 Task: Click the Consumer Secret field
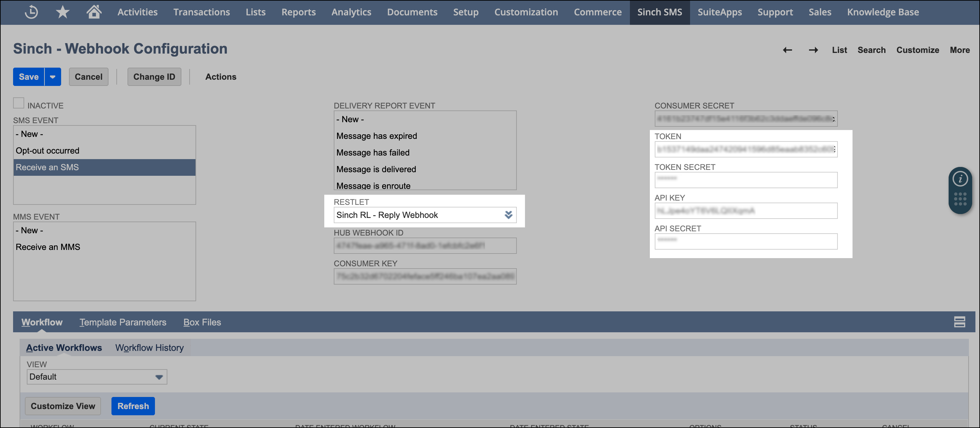click(746, 119)
